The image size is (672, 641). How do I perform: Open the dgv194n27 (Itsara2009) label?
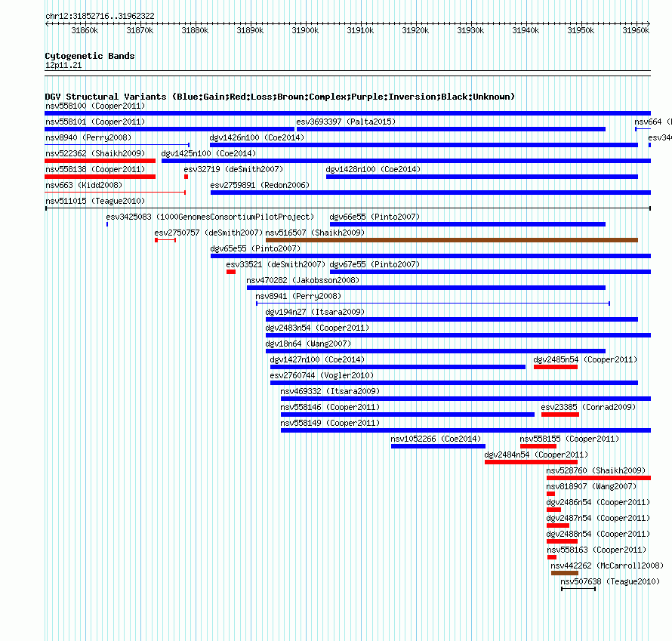tap(315, 312)
